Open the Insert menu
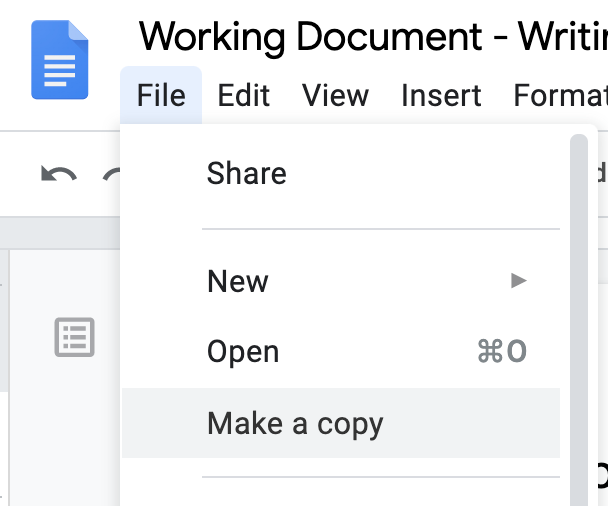Image resolution: width=608 pixels, height=506 pixels. point(439,96)
